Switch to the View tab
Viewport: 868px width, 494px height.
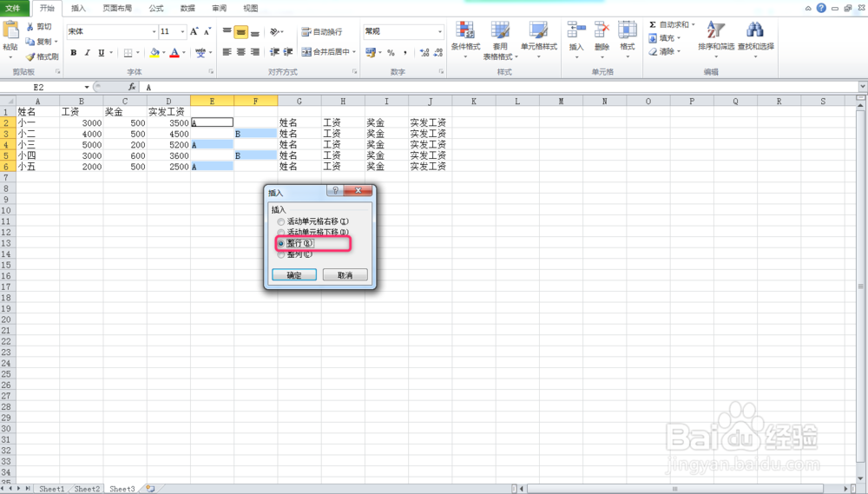click(x=251, y=8)
